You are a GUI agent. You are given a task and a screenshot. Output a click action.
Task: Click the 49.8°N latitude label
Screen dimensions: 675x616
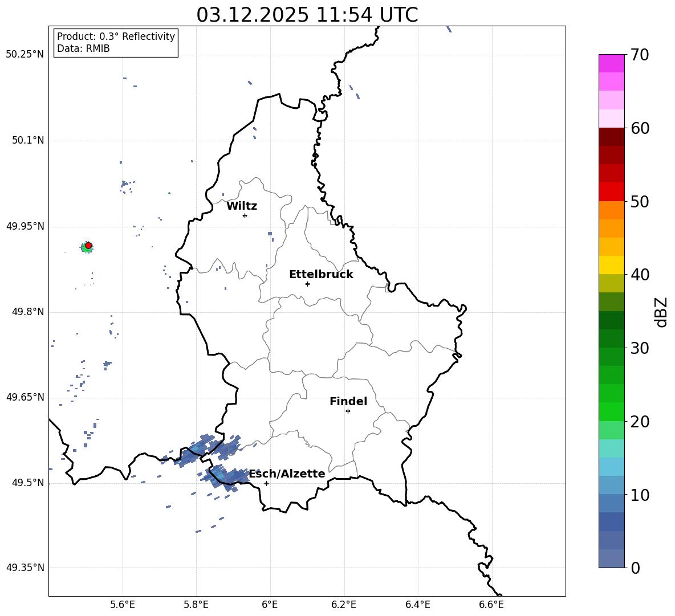click(x=28, y=312)
